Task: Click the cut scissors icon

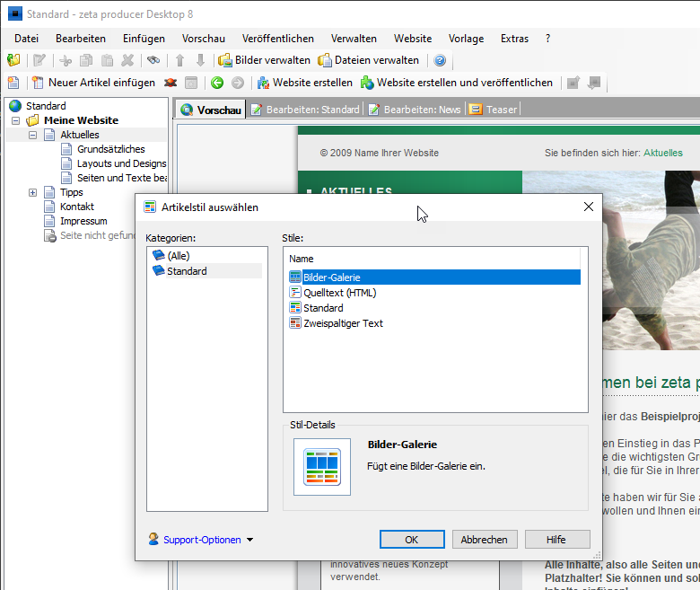Action: [66, 60]
